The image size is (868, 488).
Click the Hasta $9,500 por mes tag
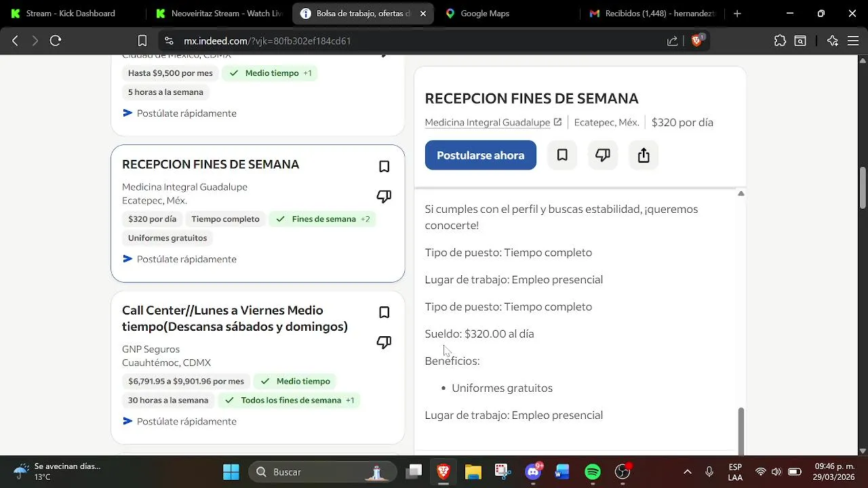click(x=170, y=73)
